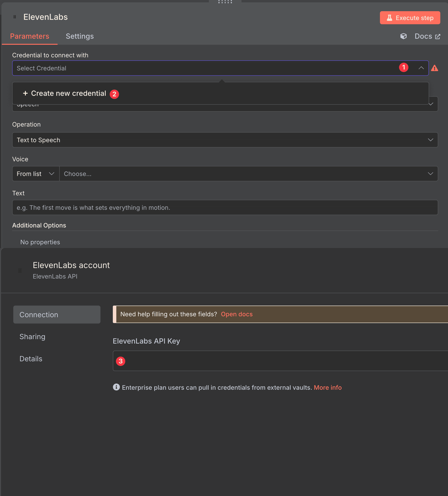This screenshot has height=496, width=448.
Task: Click the package icon next to Docs
Action: click(403, 36)
